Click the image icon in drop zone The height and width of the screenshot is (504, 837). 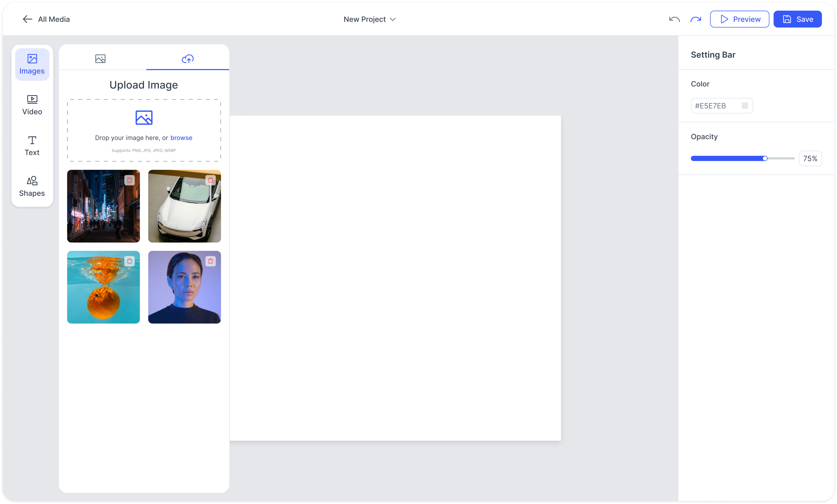click(x=144, y=118)
